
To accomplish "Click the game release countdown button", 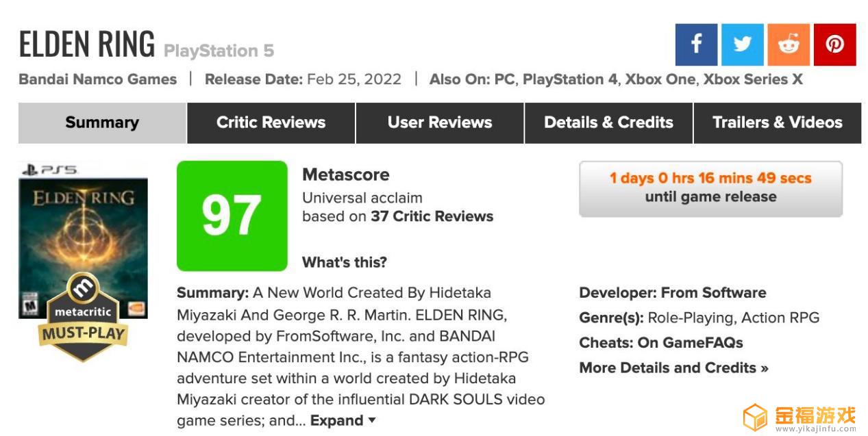I will pos(710,189).
